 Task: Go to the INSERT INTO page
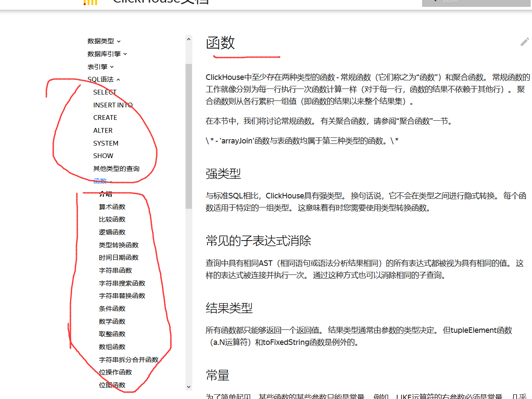[x=113, y=105]
